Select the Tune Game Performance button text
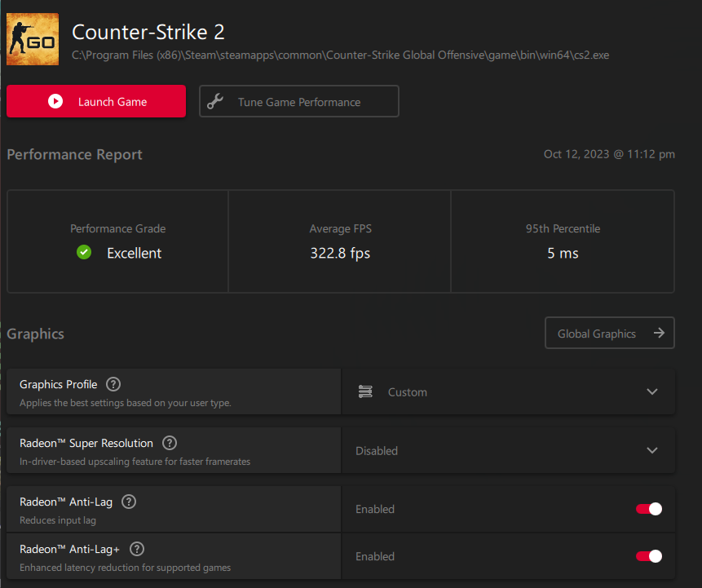 [x=299, y=102]
